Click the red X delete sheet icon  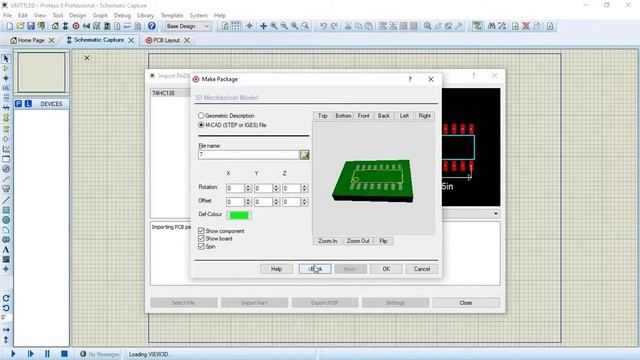[x=526, y=26]
